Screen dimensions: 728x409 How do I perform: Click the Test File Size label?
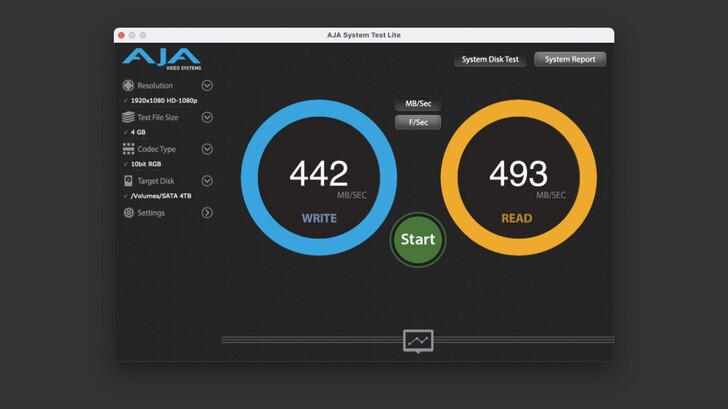coord(158,117)
